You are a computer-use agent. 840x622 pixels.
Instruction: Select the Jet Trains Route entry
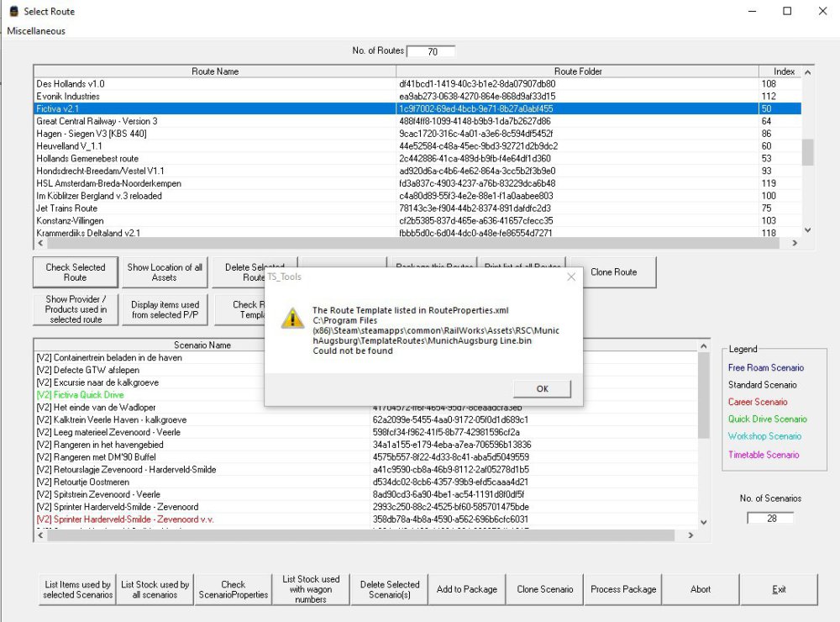(67, 208)
